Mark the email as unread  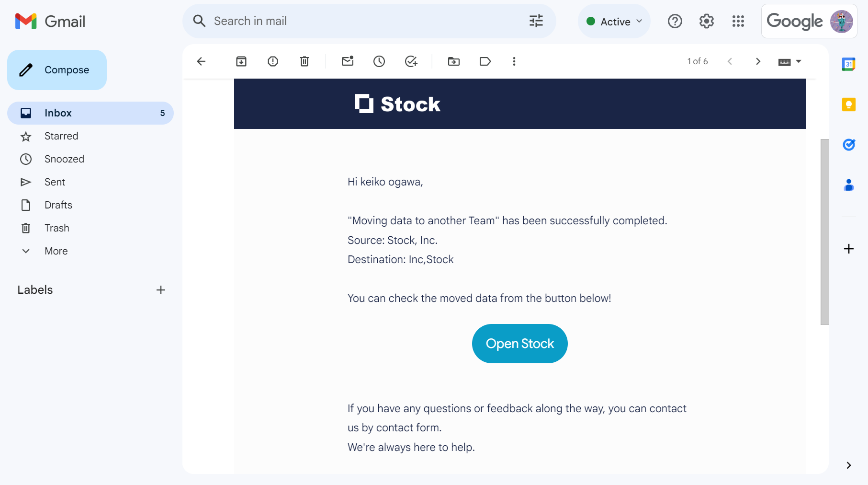[348, 61]
